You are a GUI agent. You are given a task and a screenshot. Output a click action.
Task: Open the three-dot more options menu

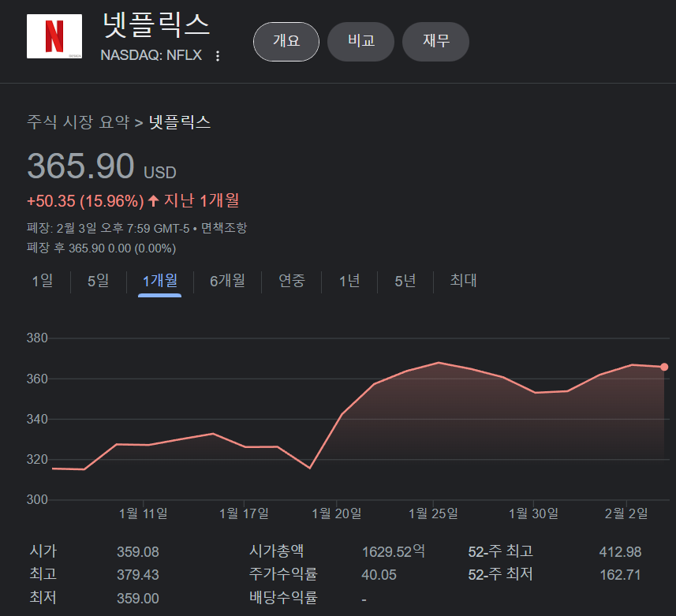[x=218, y=56]
